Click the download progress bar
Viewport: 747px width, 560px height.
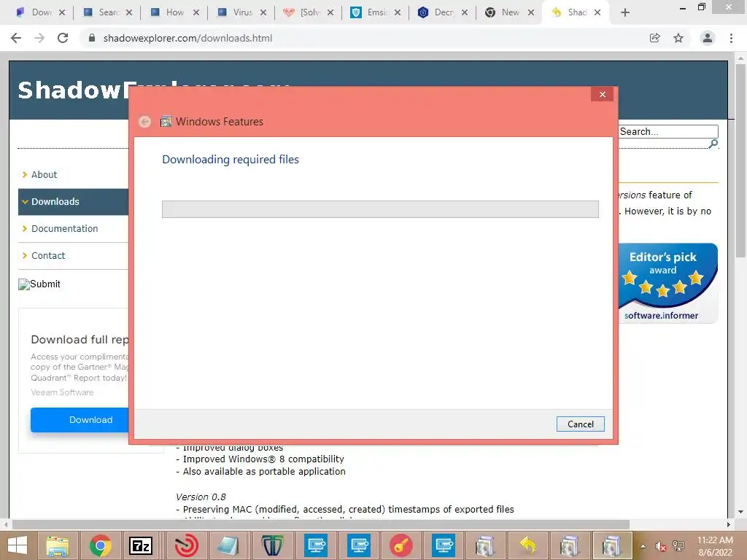pos(380,209)
